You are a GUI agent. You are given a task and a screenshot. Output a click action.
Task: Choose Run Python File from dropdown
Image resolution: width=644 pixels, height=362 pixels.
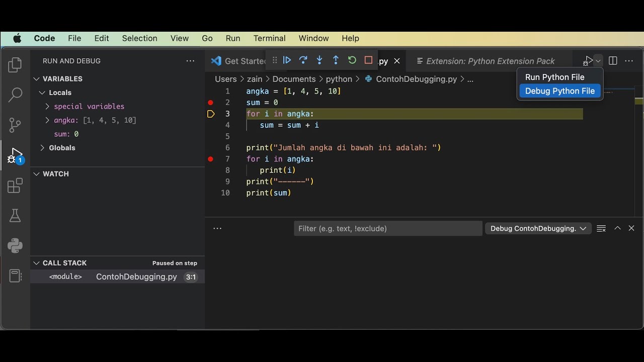[x=559, y=77]
